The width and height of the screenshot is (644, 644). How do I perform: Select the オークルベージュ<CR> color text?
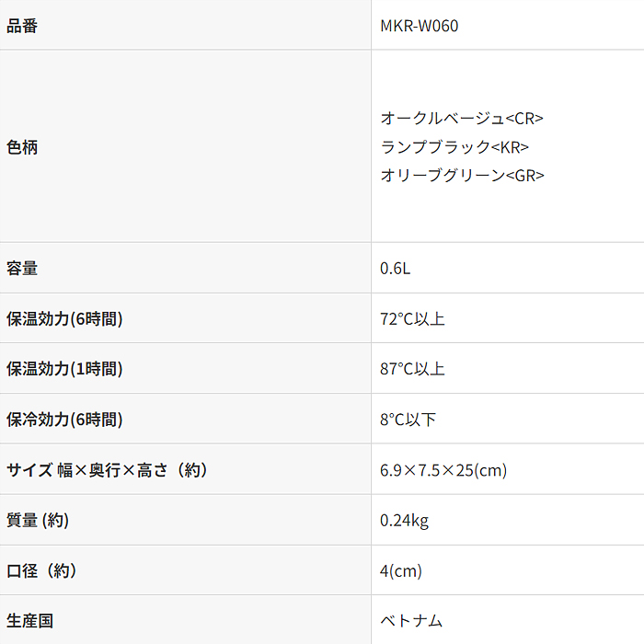[x=462, y=119]
